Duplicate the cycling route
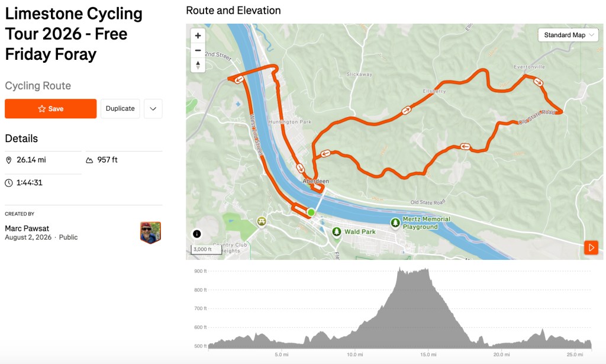The width and height of the screenshot is (606, 364). pyautogui.click(x=120, y=108)
